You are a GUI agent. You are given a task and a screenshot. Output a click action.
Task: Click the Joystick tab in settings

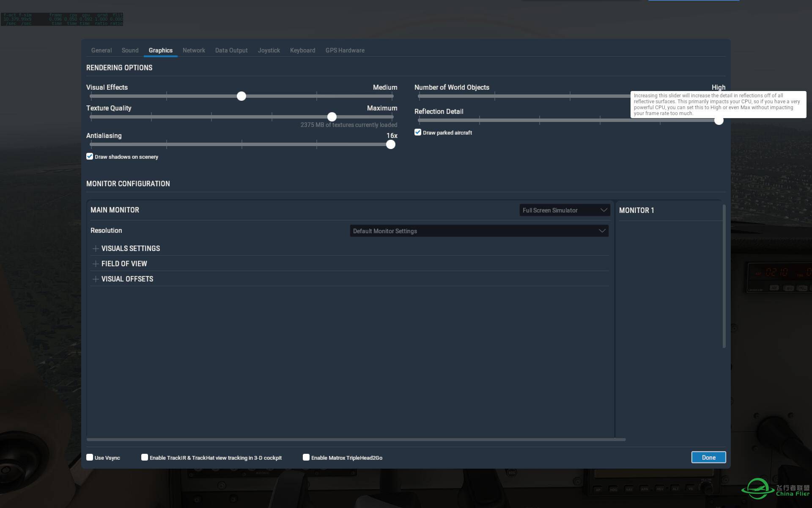[268, 50]
